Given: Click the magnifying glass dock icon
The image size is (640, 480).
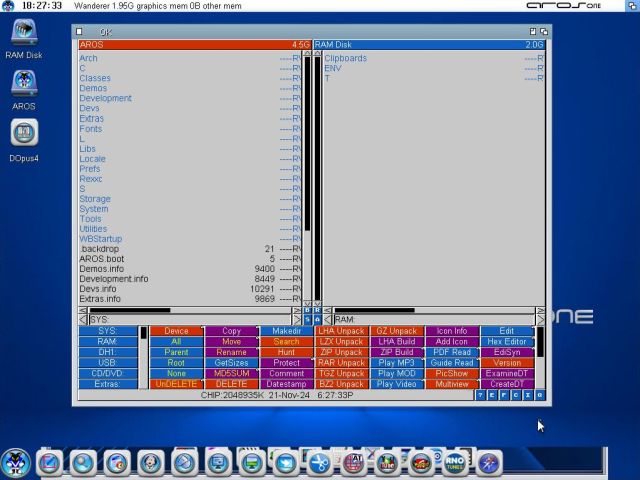Looking at the screenshot, I should pyautogui.click(x=83, y=463).
